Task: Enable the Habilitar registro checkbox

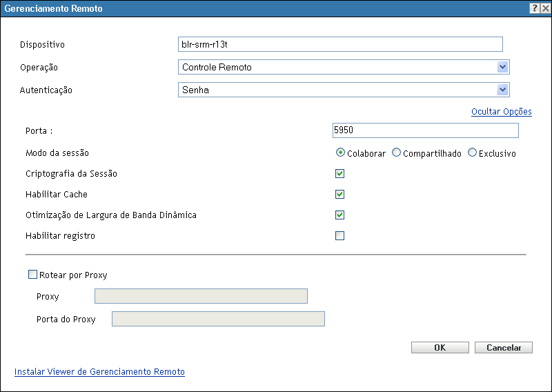Action: [339, 236]
